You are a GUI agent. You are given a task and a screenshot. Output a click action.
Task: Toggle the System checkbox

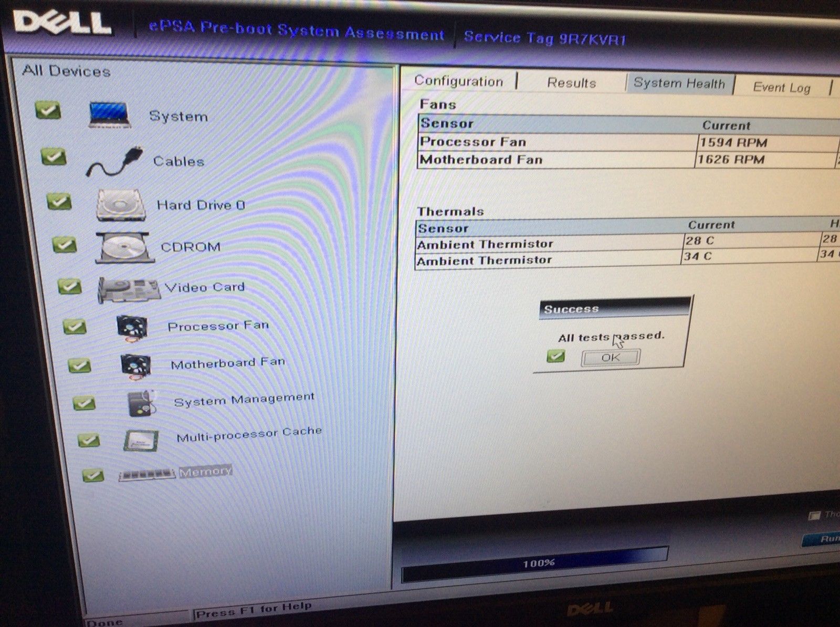(48, 110)
